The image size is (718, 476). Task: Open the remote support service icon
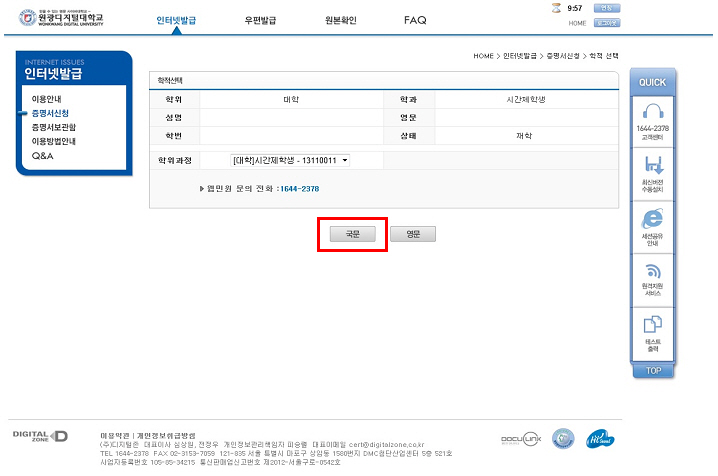(653, 271)
